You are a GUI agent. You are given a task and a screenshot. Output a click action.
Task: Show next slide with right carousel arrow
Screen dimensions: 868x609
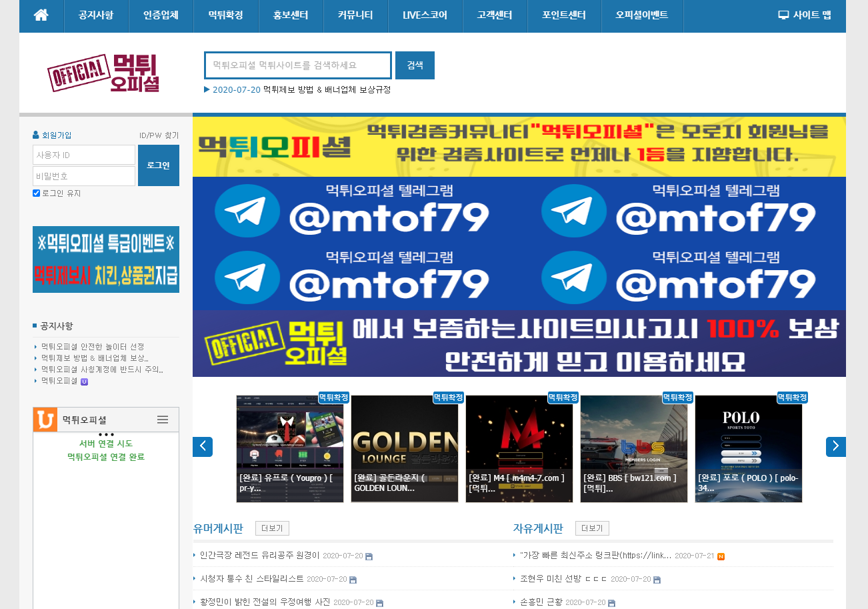pos(836,447)
